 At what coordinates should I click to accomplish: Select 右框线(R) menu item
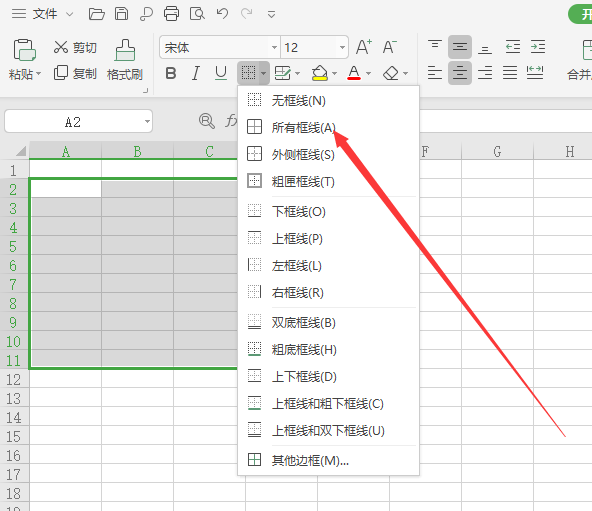pos(328,293)
